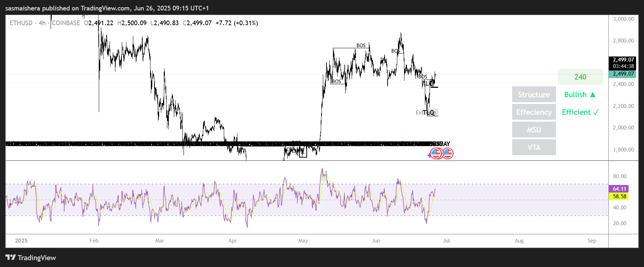
Task: Click the close value C2,499.07
Action: click(197, 23)
